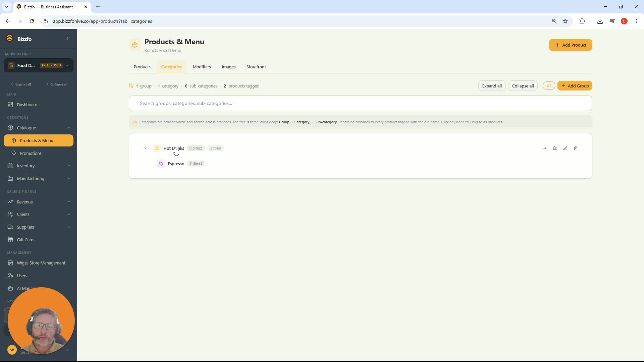Click the Expand all button above the category tree
Image resolution: width=644 pixels, height=362 pixels.
(x=492, y=86)
